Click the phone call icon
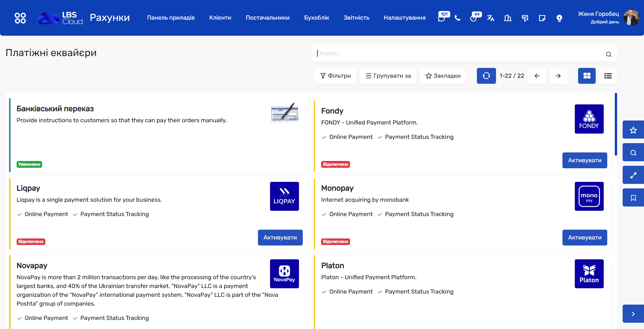 click(458, 18)
